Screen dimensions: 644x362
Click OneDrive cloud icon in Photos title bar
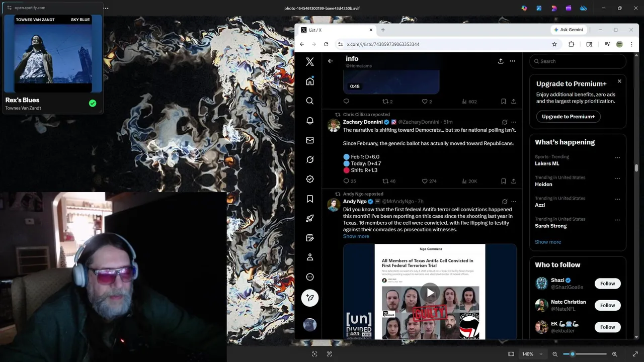point(583,8)
